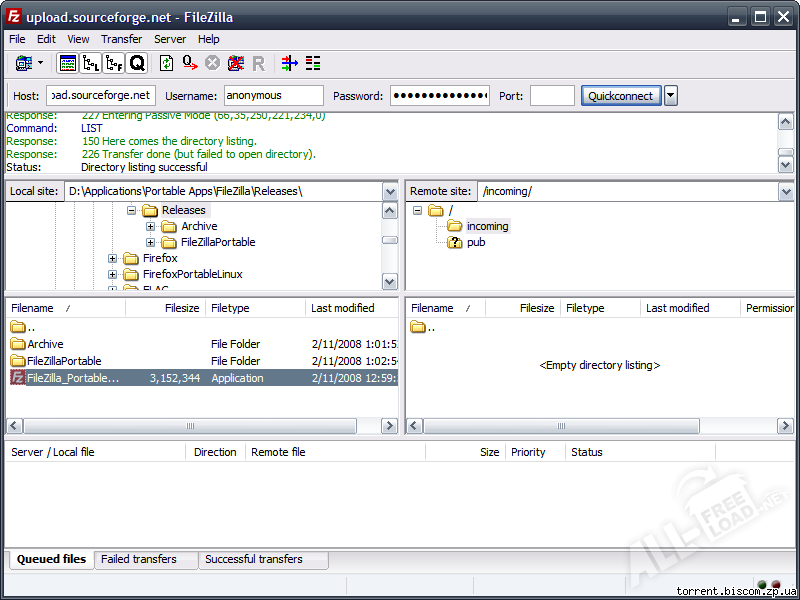Toggle directory comparison icon

point(313,63)
